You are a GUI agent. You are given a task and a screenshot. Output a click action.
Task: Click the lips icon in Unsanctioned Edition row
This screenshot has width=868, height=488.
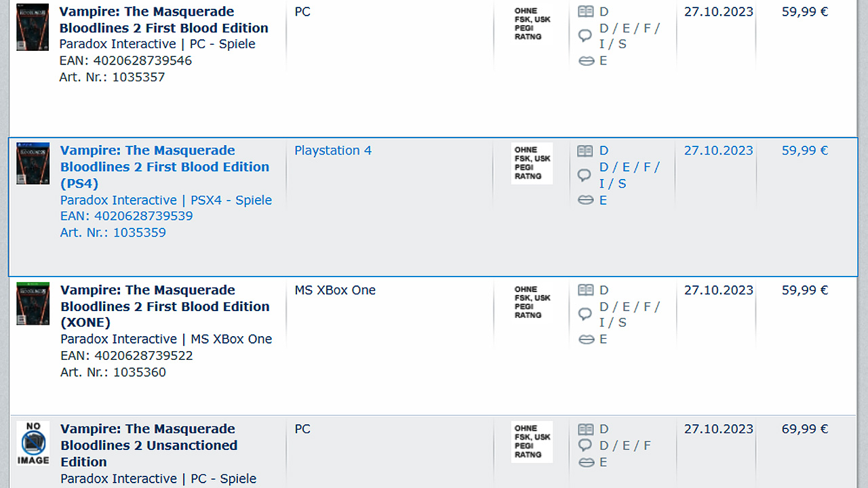[x=586, y=462]
